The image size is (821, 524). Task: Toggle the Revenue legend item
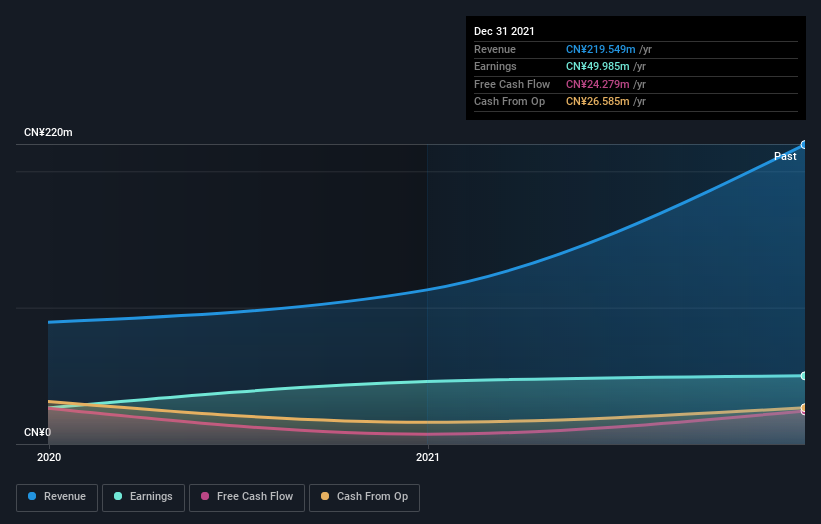pyautogui.click(x=57, y=497)
